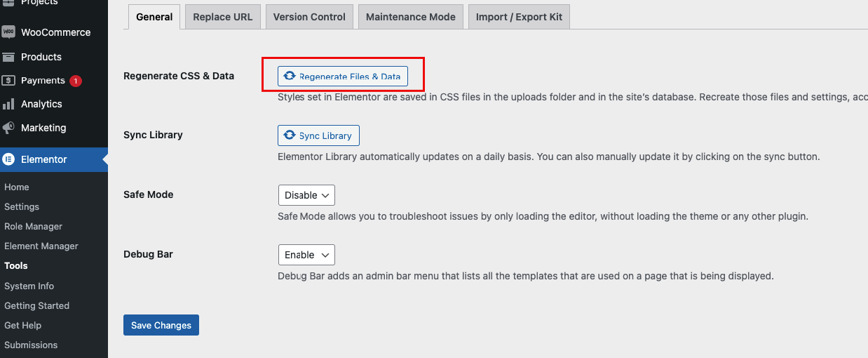Click the Analytics bar chart icon
Image resolution: width=868 pixels, height=358 pixels.
pyautogui.click(x=8, y=104)
